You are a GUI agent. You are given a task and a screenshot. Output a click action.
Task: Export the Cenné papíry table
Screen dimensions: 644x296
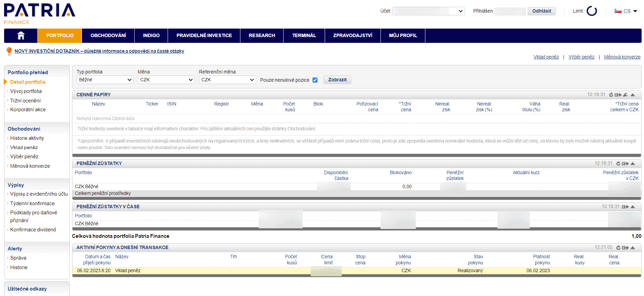coord(618,95)
